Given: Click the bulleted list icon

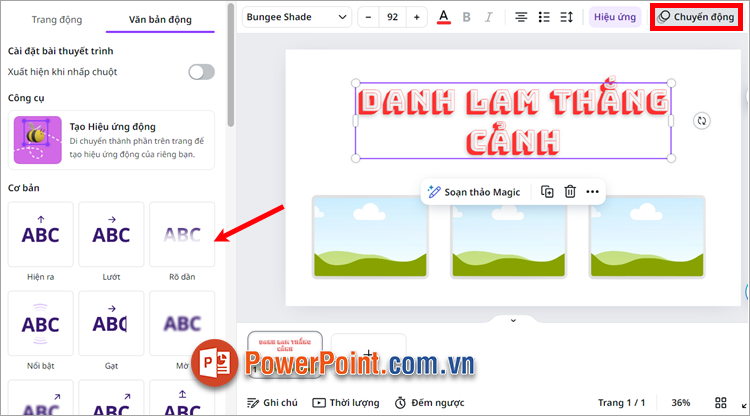Looking at the screenshot, I should pos(544,17).
